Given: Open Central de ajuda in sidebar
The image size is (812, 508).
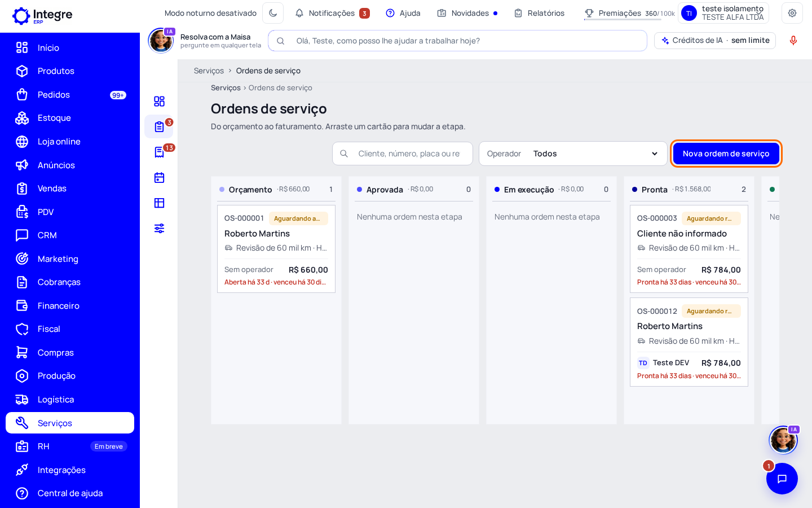Looking at the screenshot, I should click(70, 493).
